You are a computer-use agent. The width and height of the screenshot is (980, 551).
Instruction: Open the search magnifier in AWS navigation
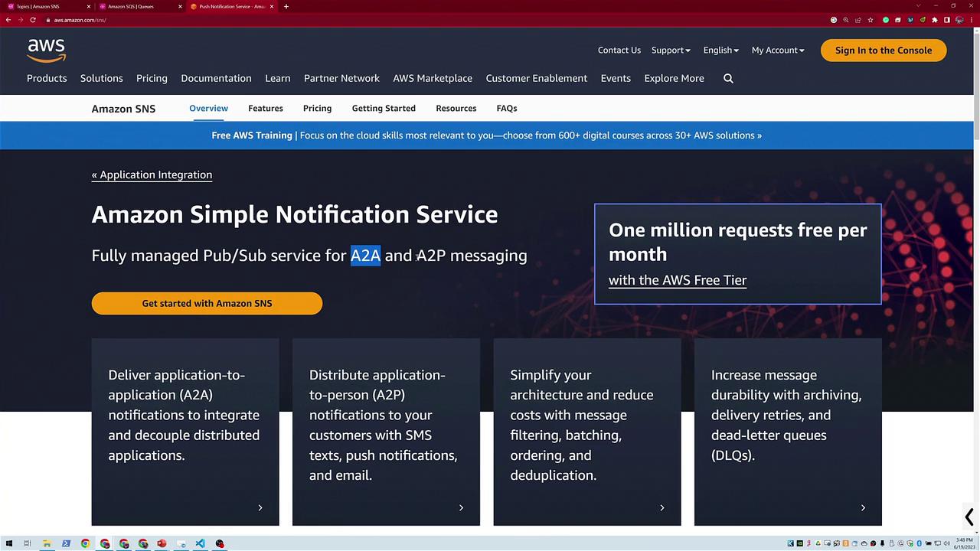point(728,78)
